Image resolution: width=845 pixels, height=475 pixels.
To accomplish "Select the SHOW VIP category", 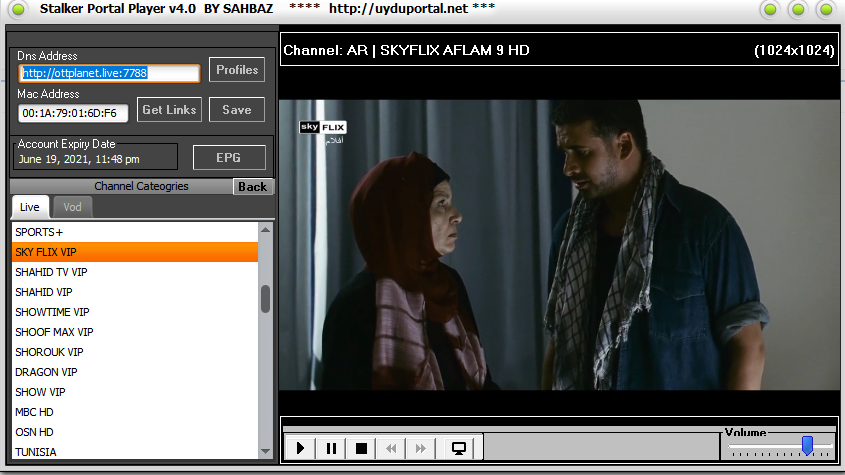I will (135, 391).
